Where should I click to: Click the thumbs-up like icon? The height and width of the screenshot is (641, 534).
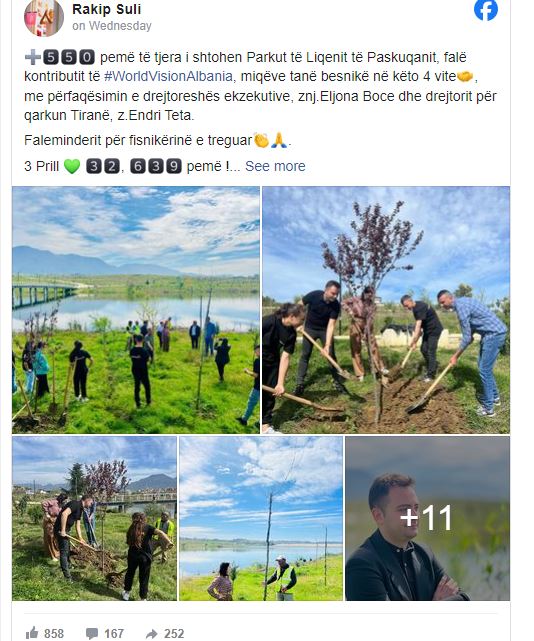click(x=32, y=633)
